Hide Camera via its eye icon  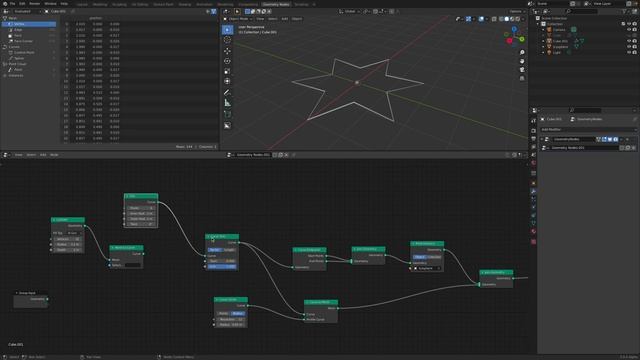pos(629,30)
